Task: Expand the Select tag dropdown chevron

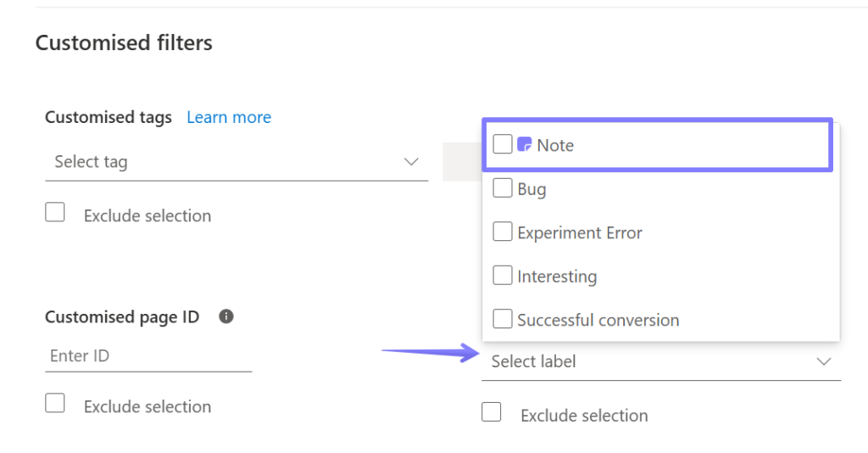Action: [x=411, y=161]
